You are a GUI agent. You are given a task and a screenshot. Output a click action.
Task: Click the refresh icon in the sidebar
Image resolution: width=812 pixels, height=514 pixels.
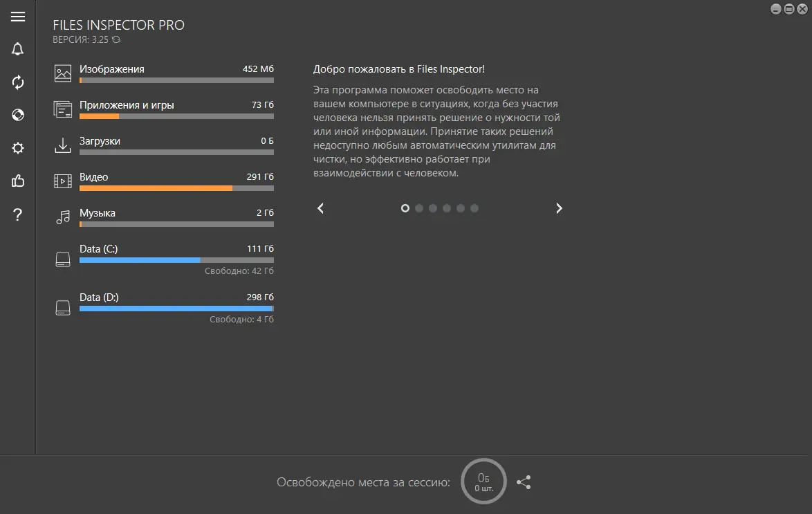17,82
